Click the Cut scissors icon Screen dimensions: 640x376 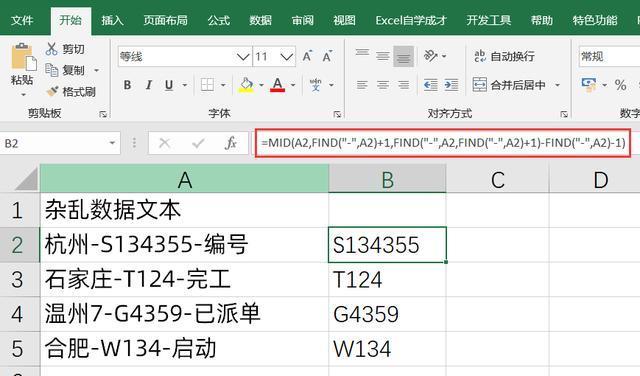(x=51, y=49)
